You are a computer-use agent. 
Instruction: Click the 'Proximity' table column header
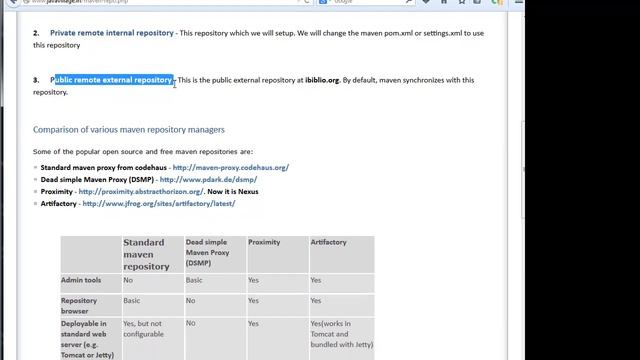pyautogui.click(x=278, y=254)
